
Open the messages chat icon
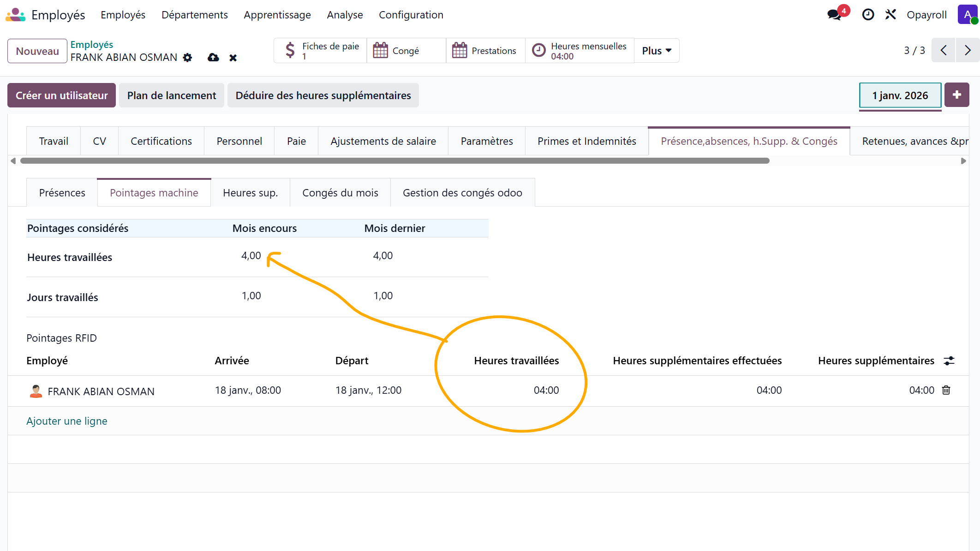(x=834, y=15)
